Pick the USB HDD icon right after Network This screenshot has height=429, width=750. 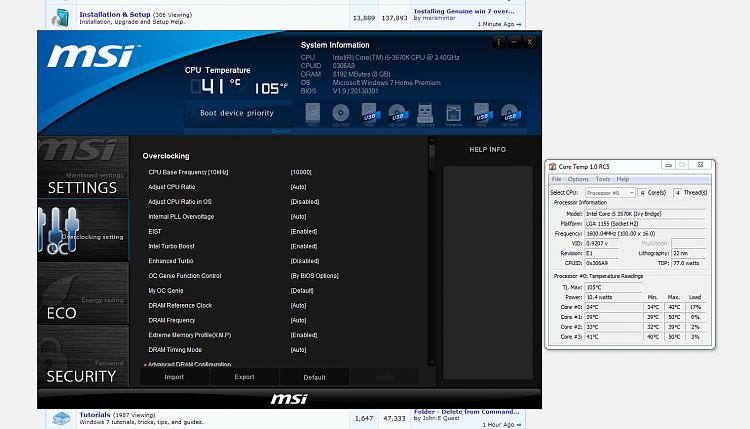pyautogui.click(x=481, y=114)
